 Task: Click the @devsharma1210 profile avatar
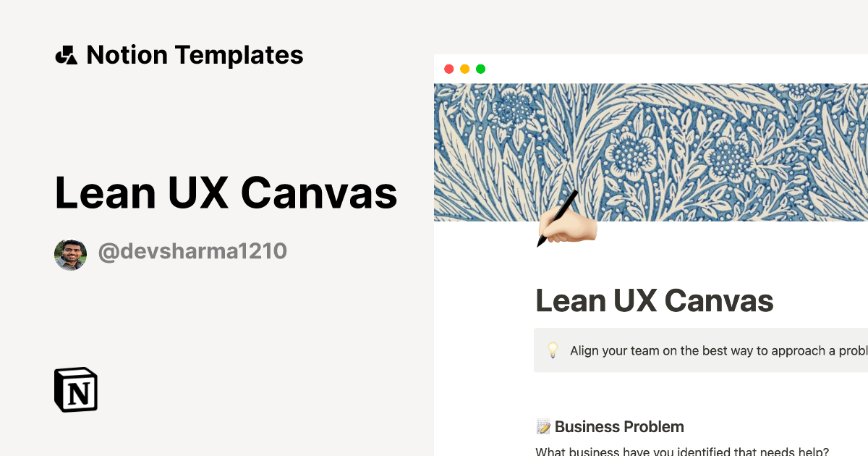point(69,250)
